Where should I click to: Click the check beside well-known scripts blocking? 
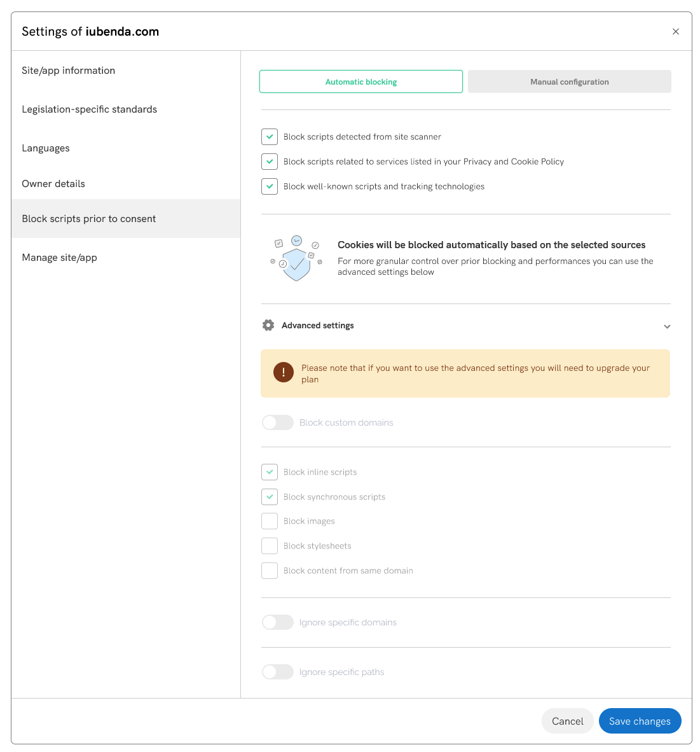click(x=269, y=186)
